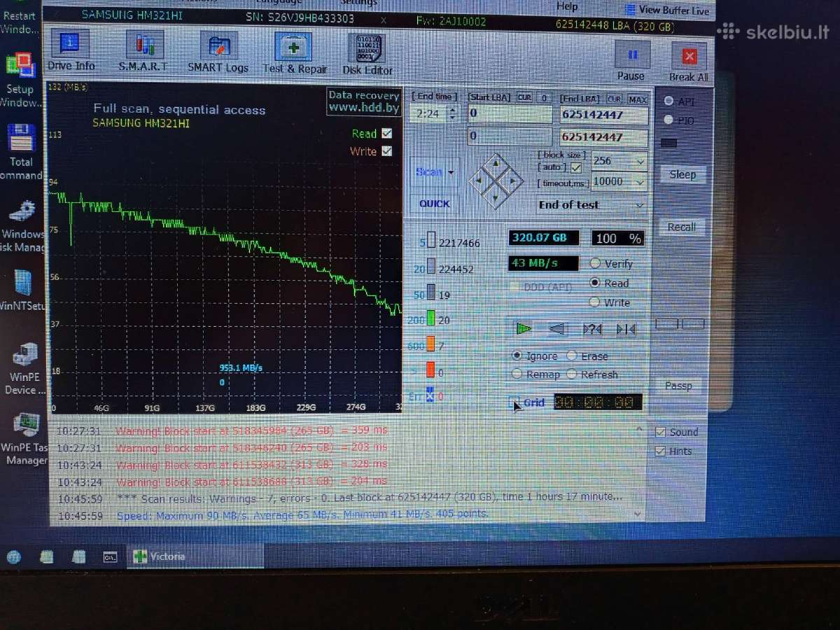Toggle the Read graph checkbox
840x630 pixels.
387,133
